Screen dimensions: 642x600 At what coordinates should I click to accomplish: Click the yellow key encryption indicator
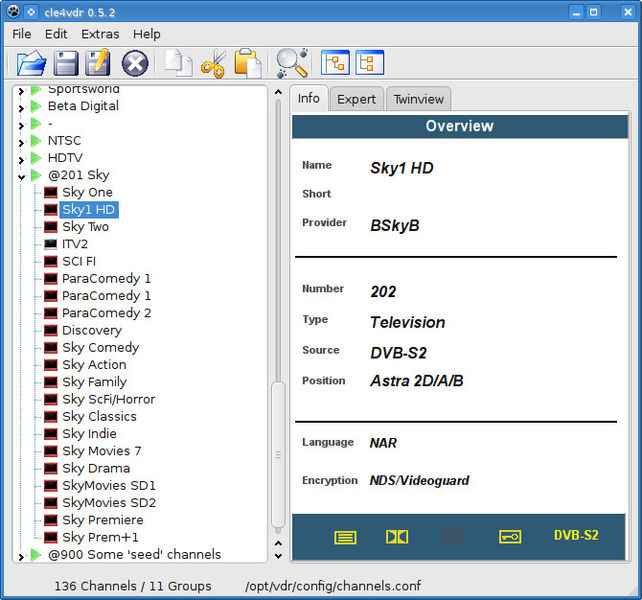pos(510,537)
